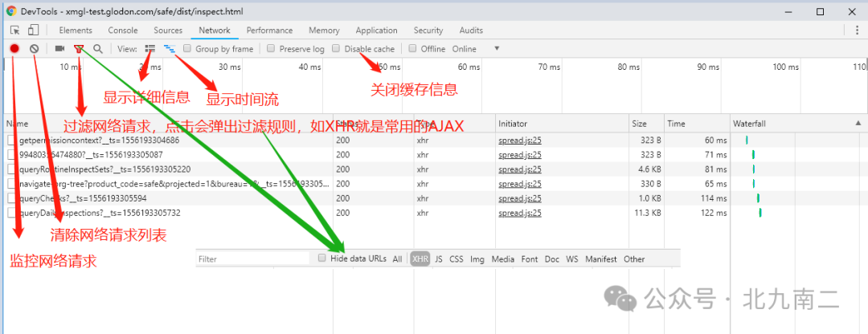This screenshot has height=334, width=868.
Task: Switch to the Audits tab
Action: [471, 31]
